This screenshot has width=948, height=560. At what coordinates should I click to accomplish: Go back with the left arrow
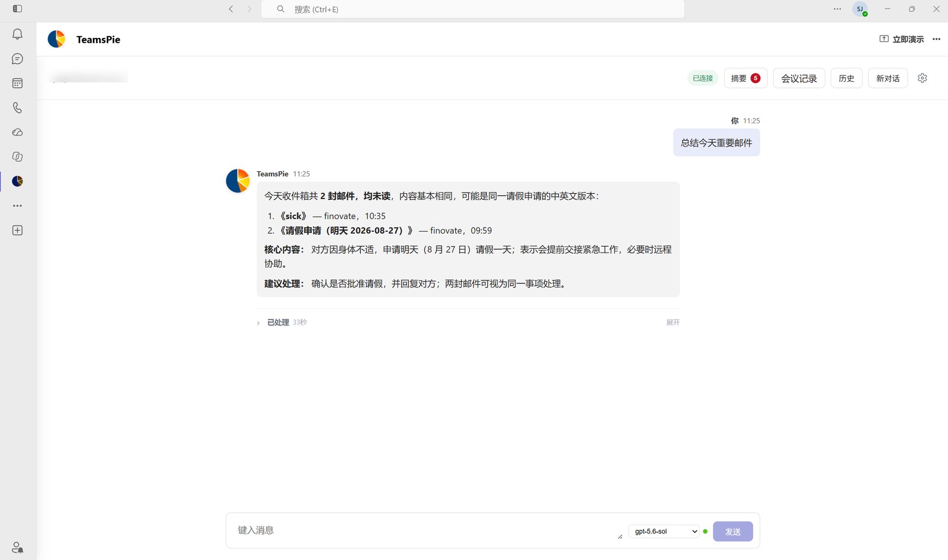click(x=231, y=9)
